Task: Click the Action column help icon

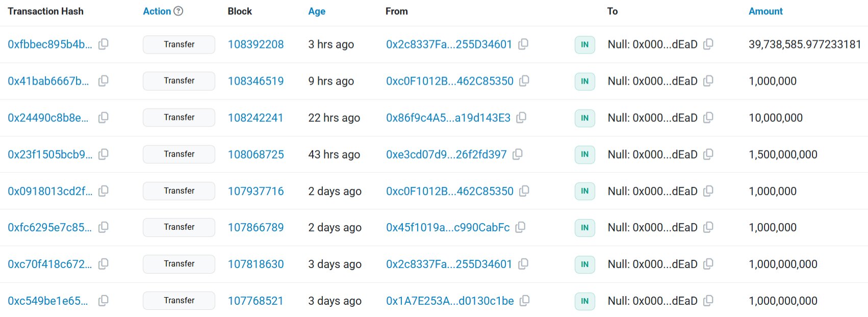Action: tap(178, 11)
